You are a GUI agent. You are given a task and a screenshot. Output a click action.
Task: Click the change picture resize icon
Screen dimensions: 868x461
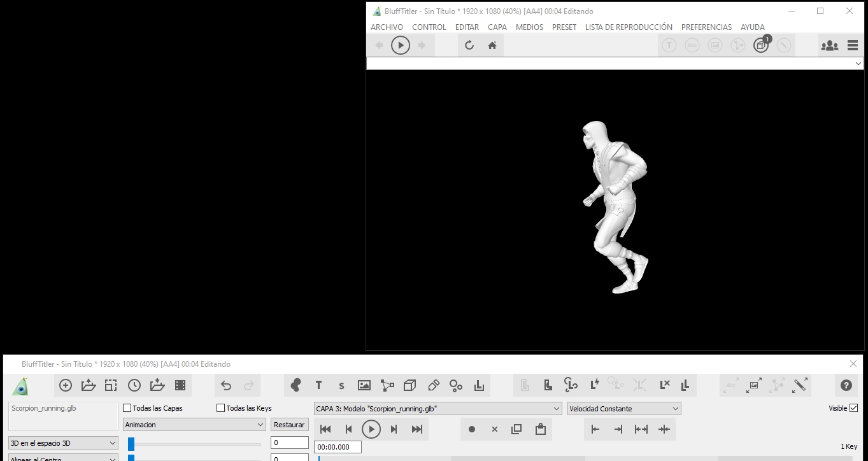tap(755, 385)
